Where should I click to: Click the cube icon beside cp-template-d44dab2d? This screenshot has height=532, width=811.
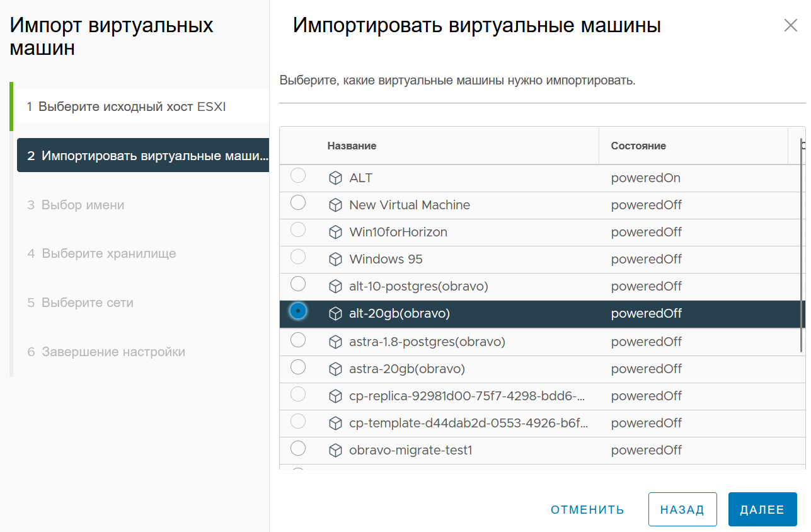pyautogui.click(x=335, y=424)
